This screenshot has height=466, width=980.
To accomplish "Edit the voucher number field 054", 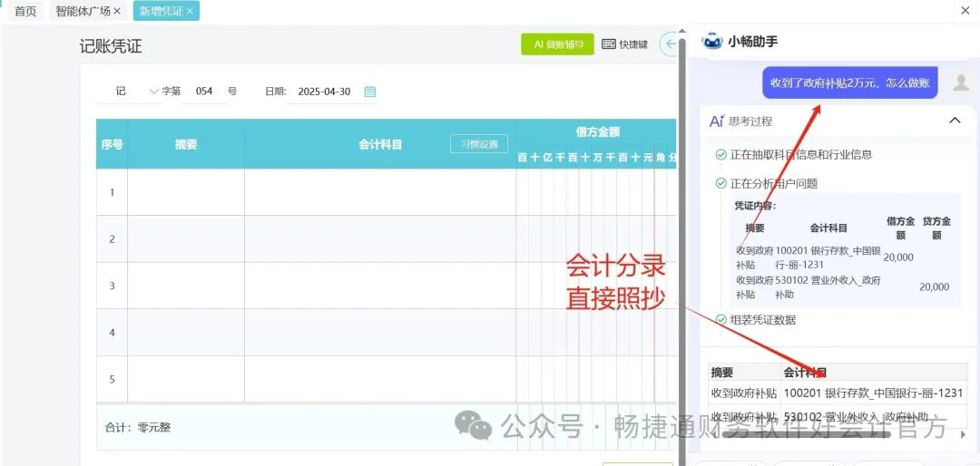I will click(204, 92).
